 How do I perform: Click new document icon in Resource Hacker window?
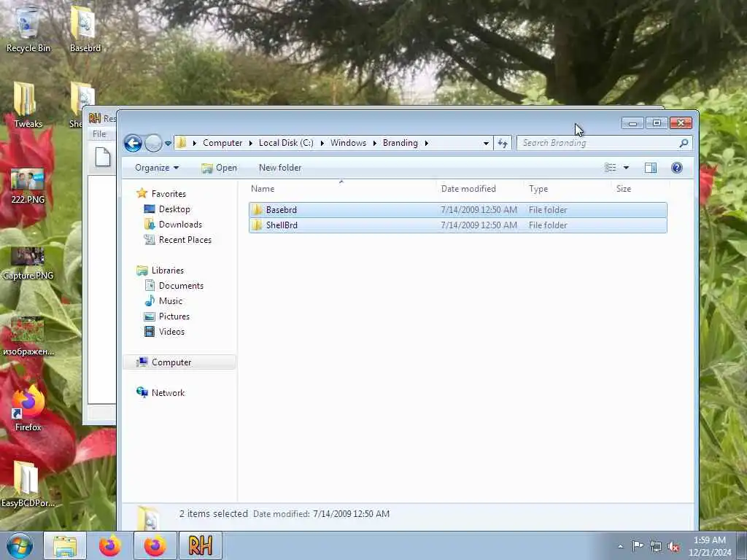pyautogui.click(x=103, y=157)
